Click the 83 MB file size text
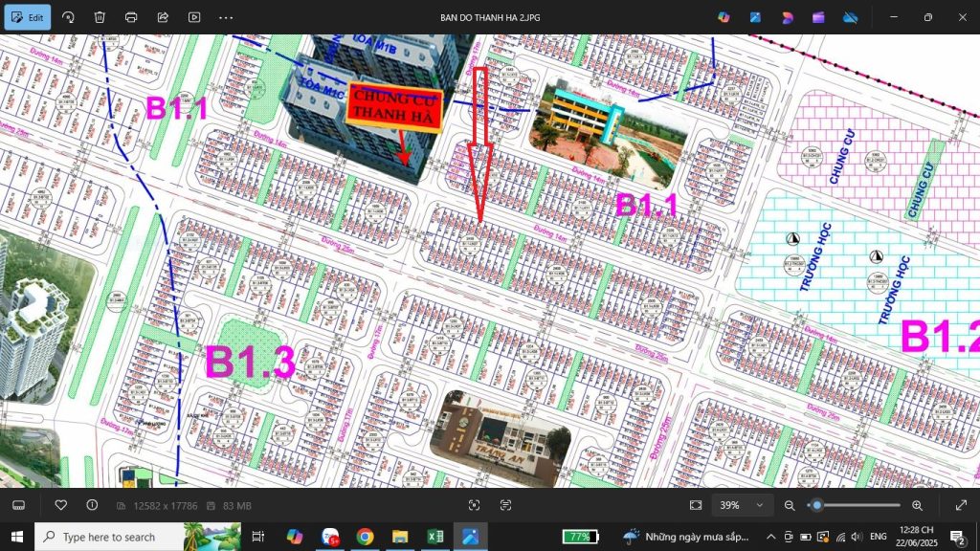This screenshot has width=980, height=551. point(237,506)
